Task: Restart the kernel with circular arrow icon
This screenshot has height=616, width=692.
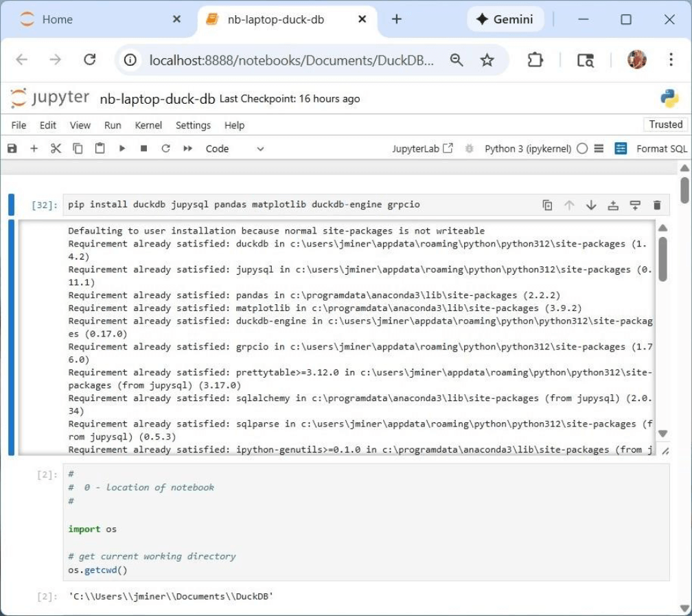Action: pos(165,148)
